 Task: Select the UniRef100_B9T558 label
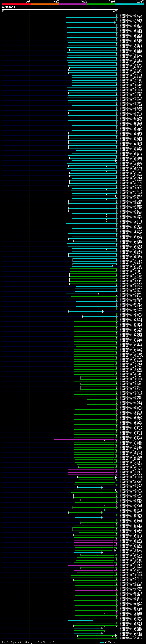click(131, 278)
